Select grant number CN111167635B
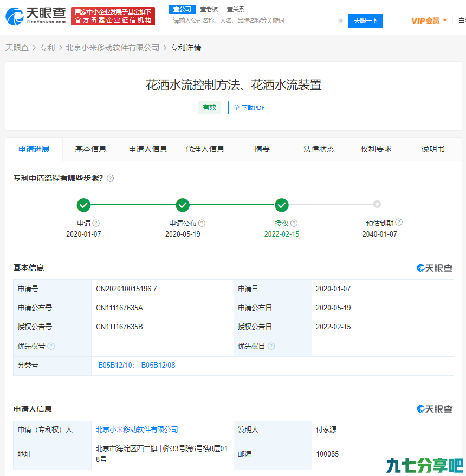Viewport: 466px width, 476px height. [119, 327]
